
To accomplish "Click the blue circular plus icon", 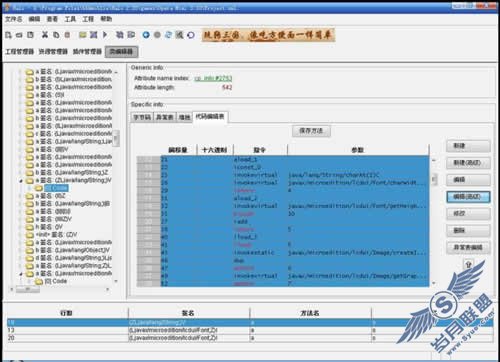I will click(146, 35).
